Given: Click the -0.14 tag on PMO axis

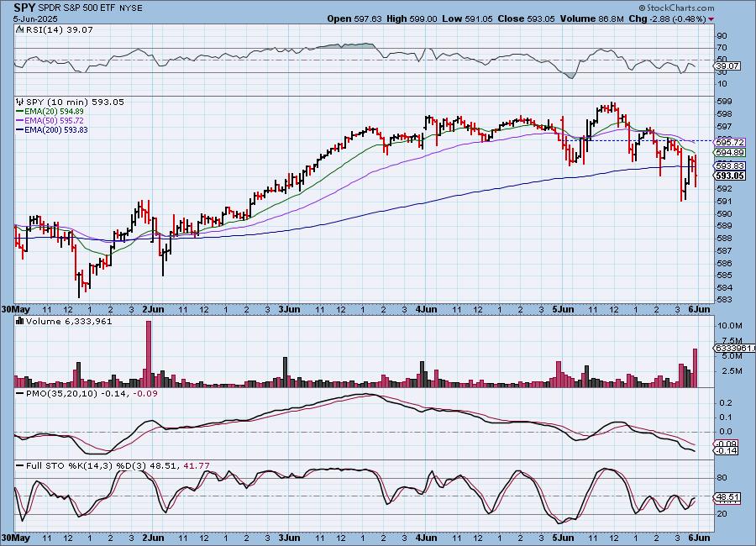Looking at the screenshot, I should [726, 451].
